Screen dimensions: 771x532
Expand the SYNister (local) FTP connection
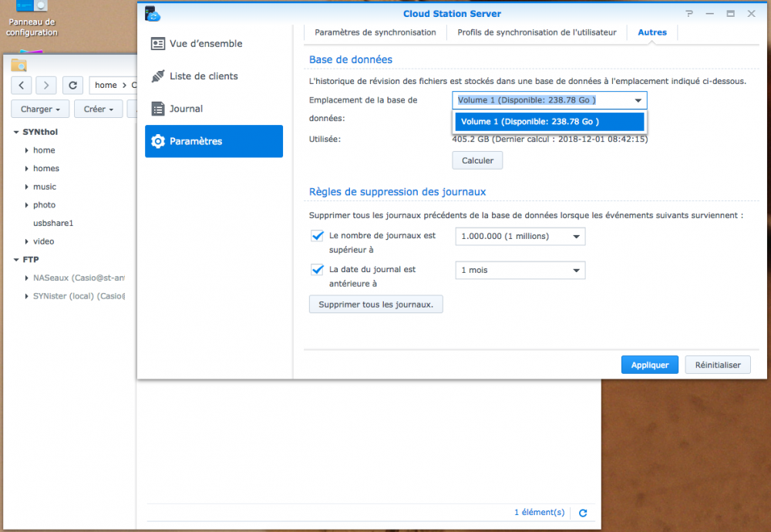click(26, 296)
